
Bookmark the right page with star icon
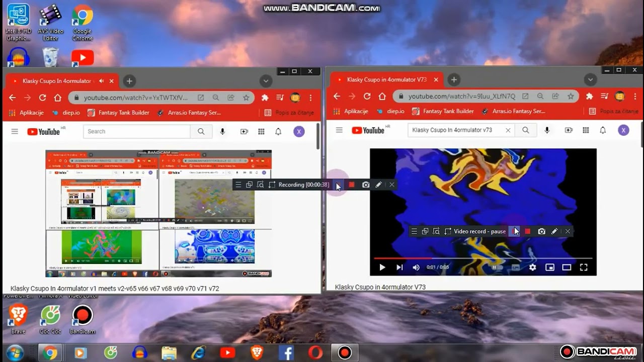[571, 96]
